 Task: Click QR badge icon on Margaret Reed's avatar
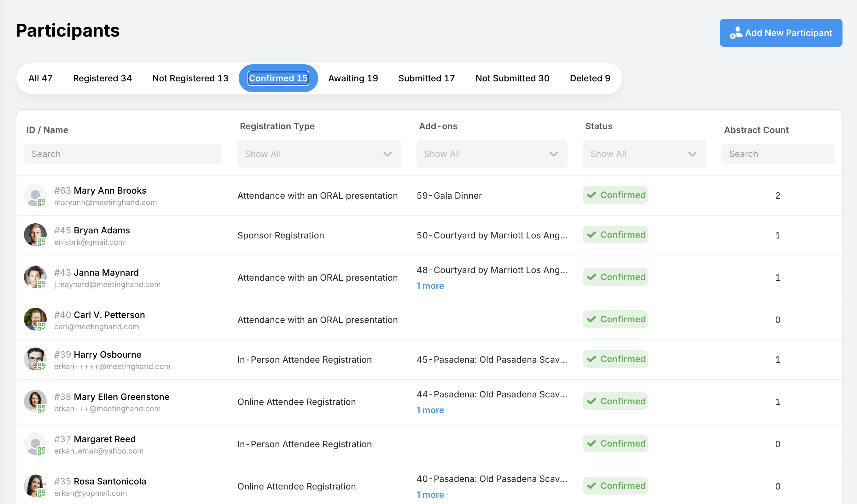[42, 451]
